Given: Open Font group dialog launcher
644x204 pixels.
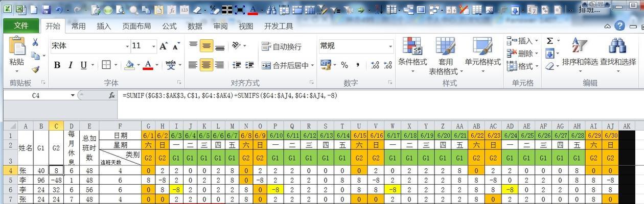Looking at the screenshot, I should (179, 83).
